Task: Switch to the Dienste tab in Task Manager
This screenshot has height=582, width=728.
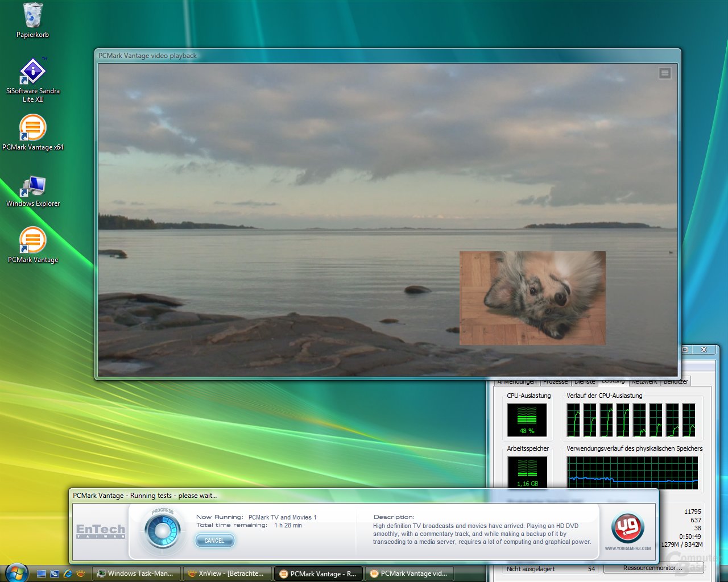Action: tap(584, 381)
